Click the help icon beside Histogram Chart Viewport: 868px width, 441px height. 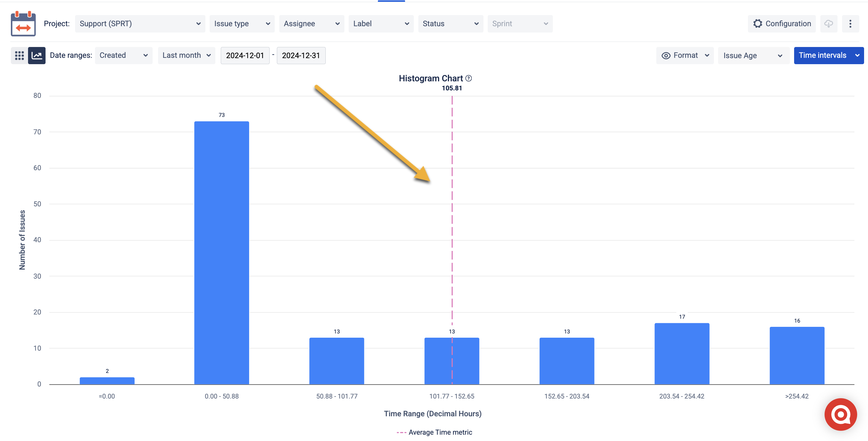[x=469, y=78]
